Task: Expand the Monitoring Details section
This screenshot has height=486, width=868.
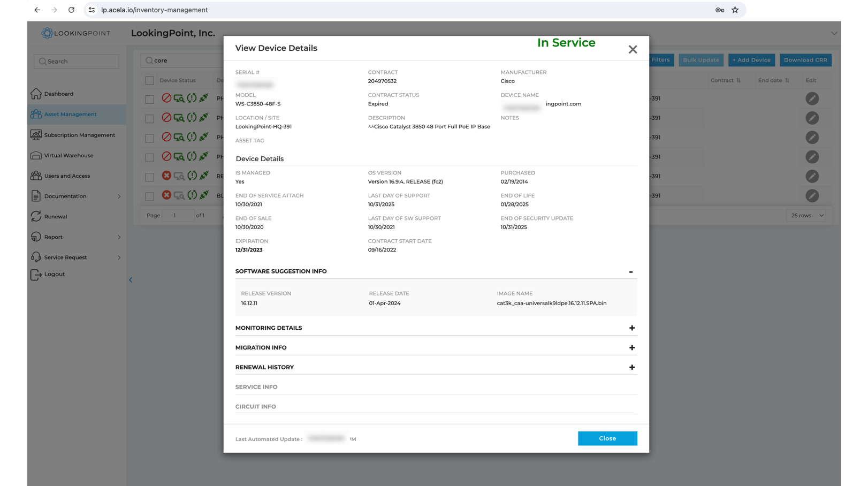Action: (x=631, y=328)
